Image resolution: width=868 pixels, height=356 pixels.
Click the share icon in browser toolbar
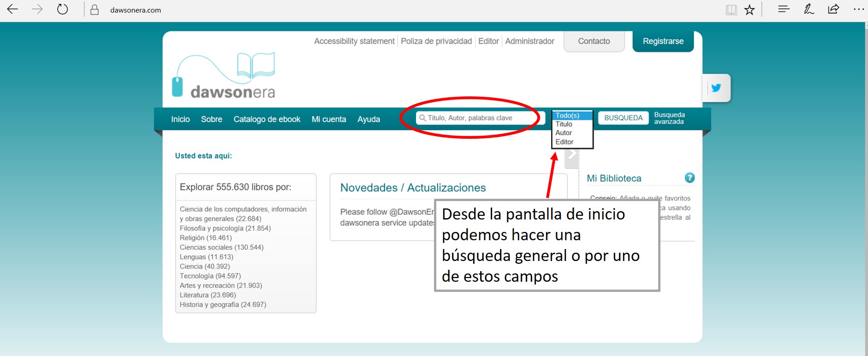tap(833, 9)
